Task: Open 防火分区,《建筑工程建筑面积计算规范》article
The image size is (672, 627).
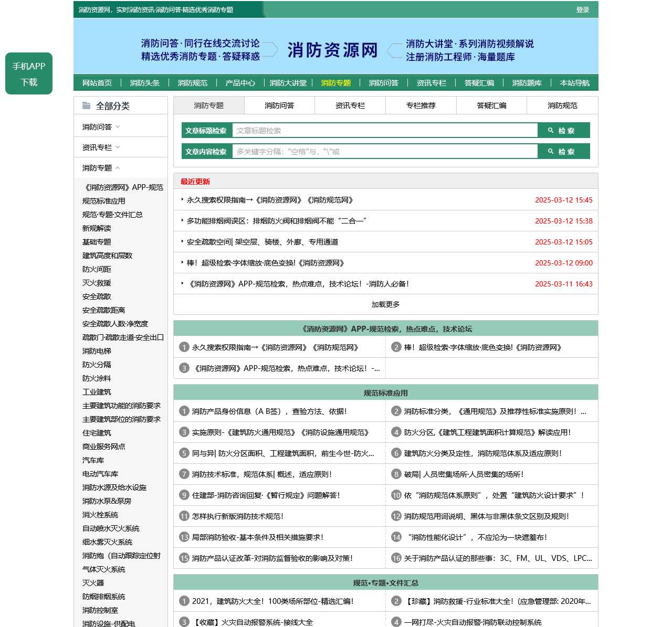Action: pos(487,432)
